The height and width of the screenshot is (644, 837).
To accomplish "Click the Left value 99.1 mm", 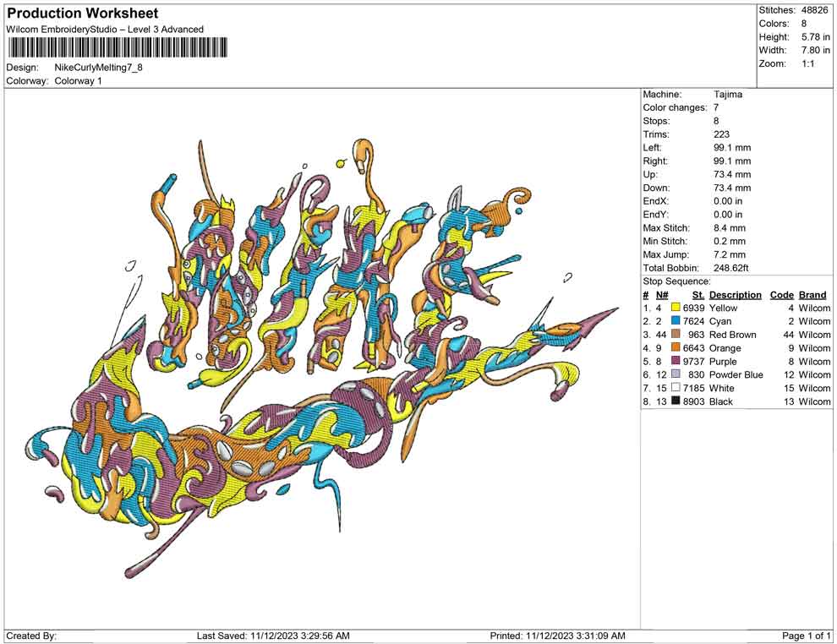I will point(732,148).
